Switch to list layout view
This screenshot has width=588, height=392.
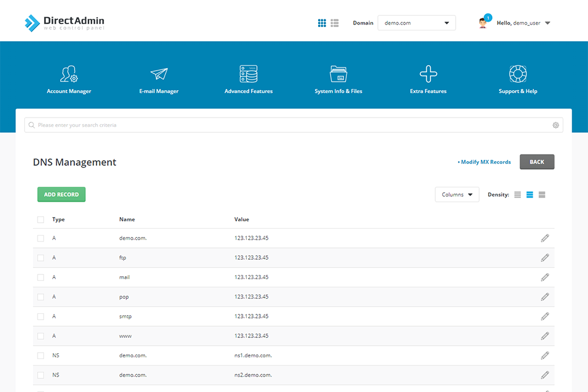[335, 23]
